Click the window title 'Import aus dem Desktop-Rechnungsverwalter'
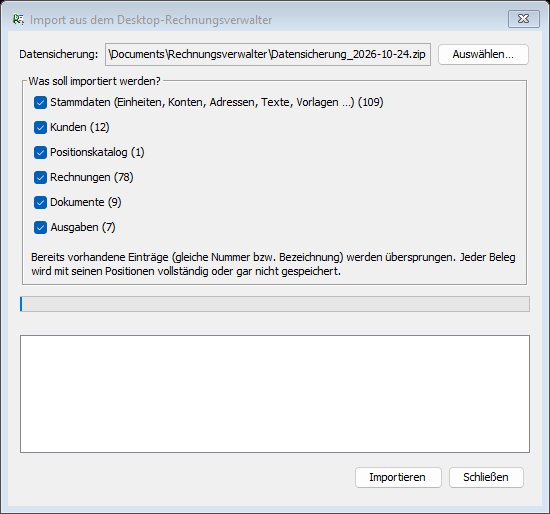Viewport: 550px width, 514px height. pos(151,20)
